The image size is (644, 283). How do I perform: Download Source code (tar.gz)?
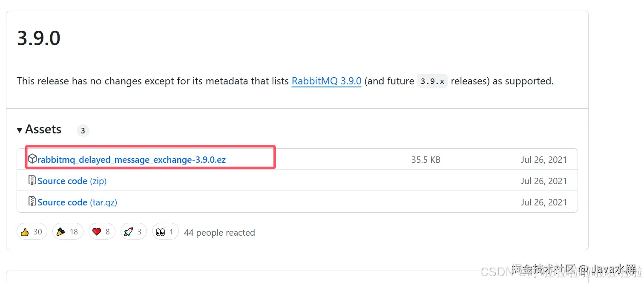tap(77, 202)
